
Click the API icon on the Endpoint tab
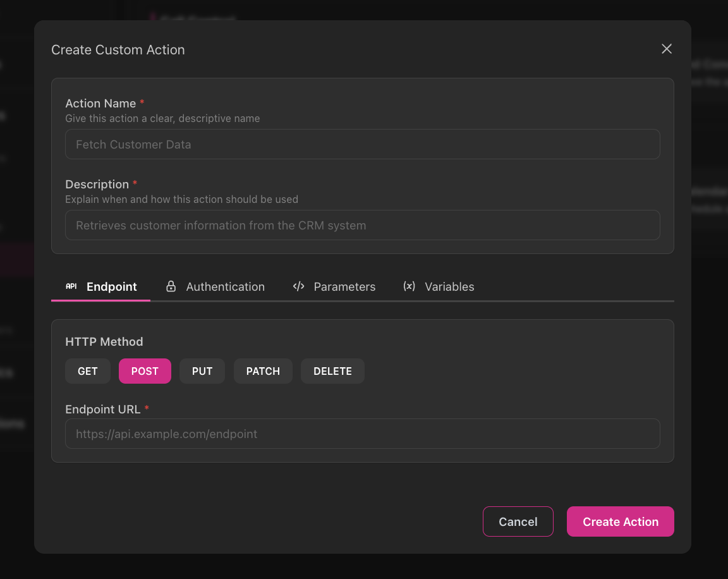pos(71,286)
